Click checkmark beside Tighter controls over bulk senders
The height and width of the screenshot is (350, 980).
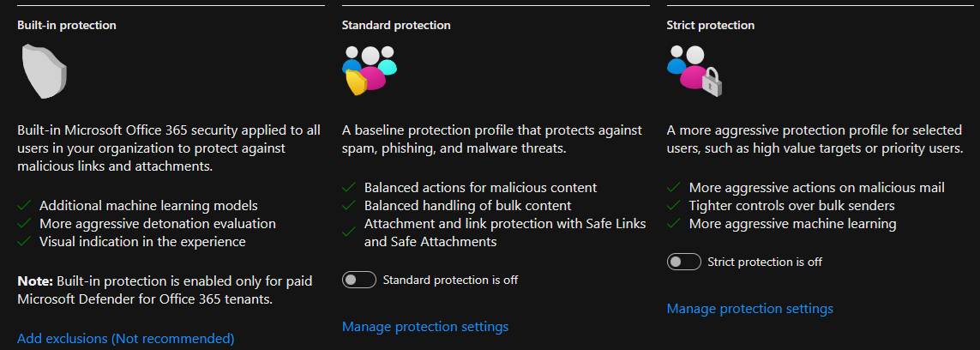click(674, 205)
